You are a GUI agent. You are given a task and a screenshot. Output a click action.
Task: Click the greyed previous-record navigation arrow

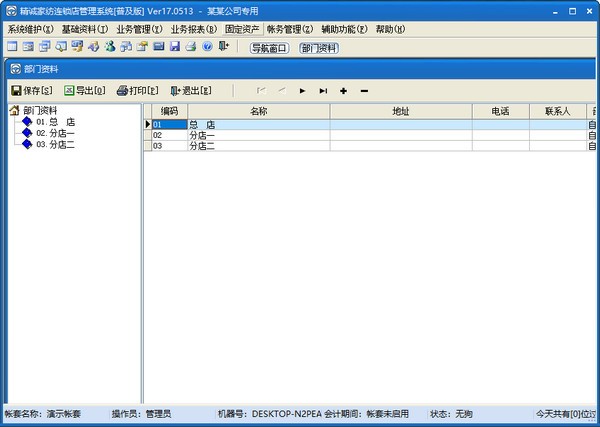(x=282, y=91)
